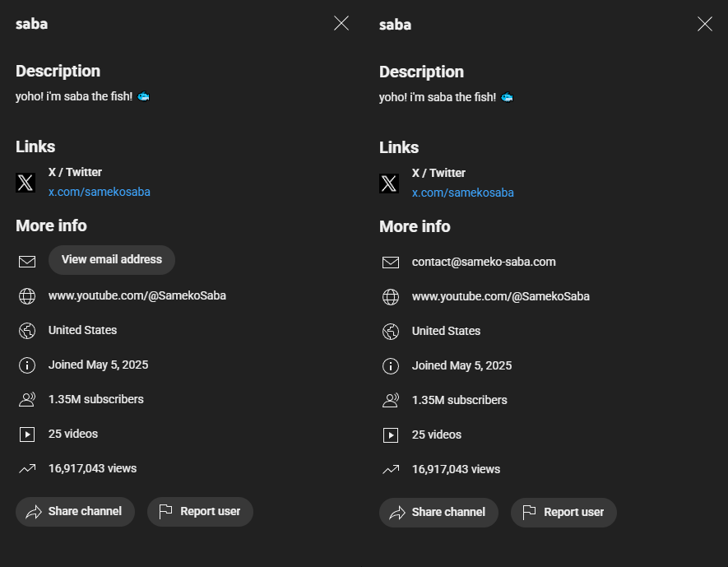Viewport: 728px width, 567px height.
Task: Open x.com/samekosaba link in left panel
Action: tap(100, 192)
